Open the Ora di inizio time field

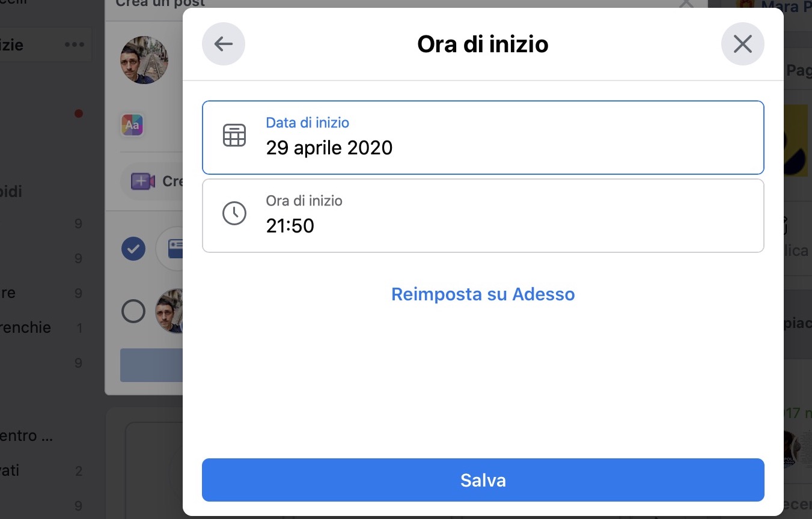483,216
